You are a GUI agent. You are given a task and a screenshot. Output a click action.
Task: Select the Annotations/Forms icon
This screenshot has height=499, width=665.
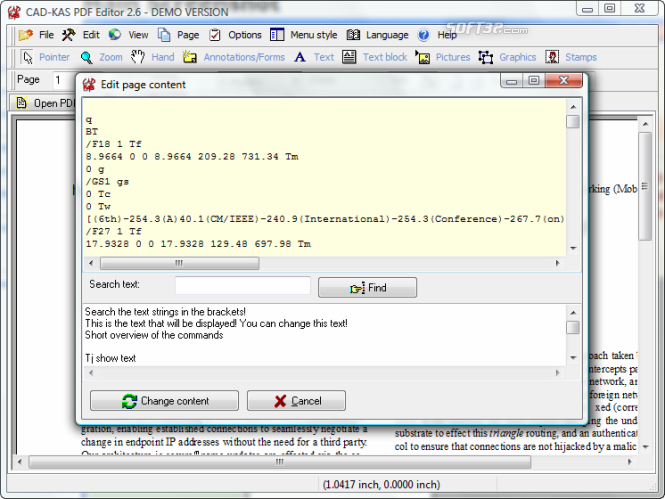190,57
